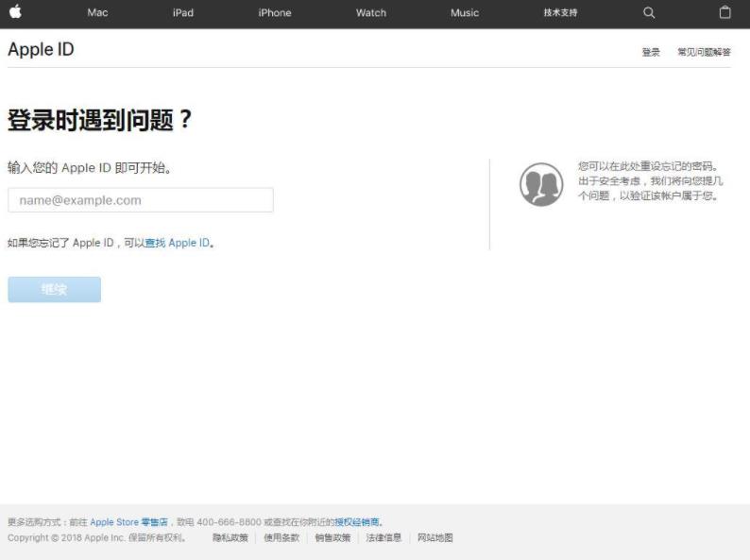The image size is (750, 560).
Task: Click the two-person account icon
Action: click(541, 184)
